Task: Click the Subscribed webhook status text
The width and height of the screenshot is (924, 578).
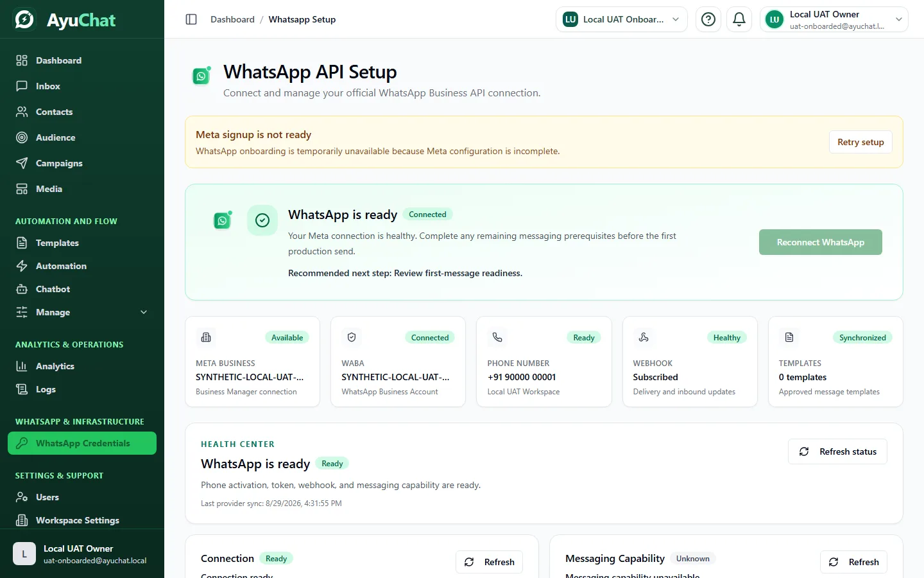Action: click(x=655, y=377)
